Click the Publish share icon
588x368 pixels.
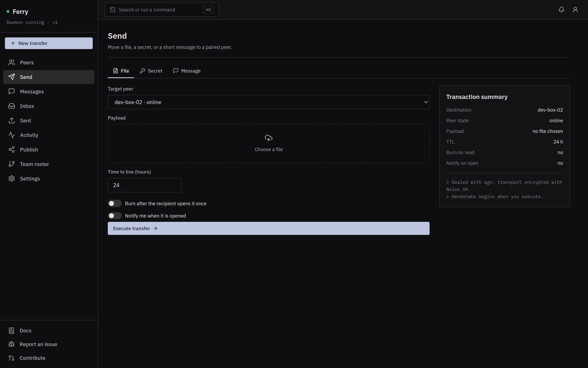click(12, 149)
